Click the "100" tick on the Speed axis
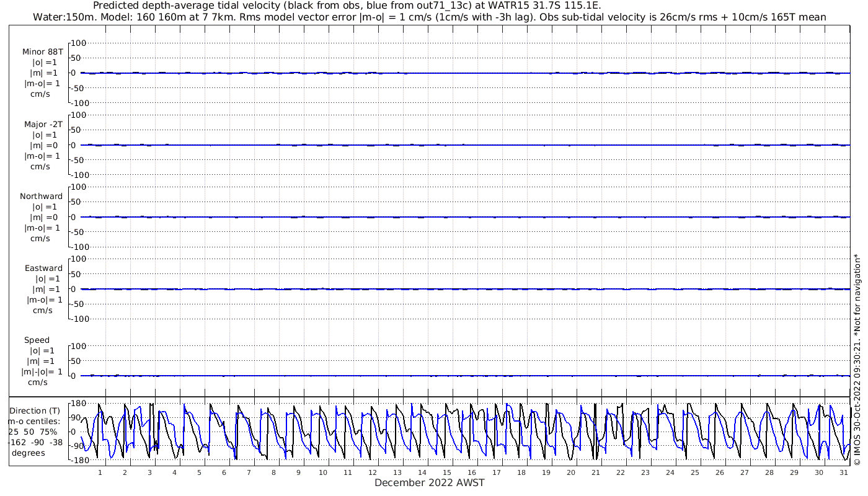 point(79,346)
